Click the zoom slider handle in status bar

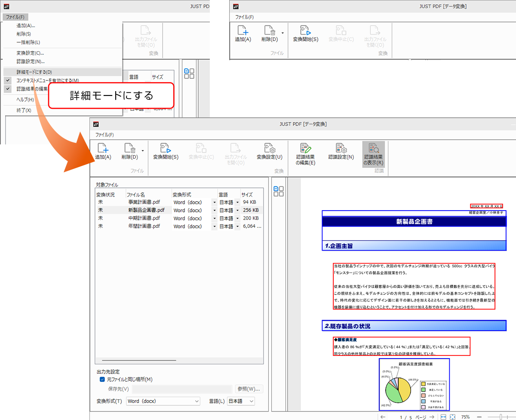pyautogui.click(x=501, y=417)
